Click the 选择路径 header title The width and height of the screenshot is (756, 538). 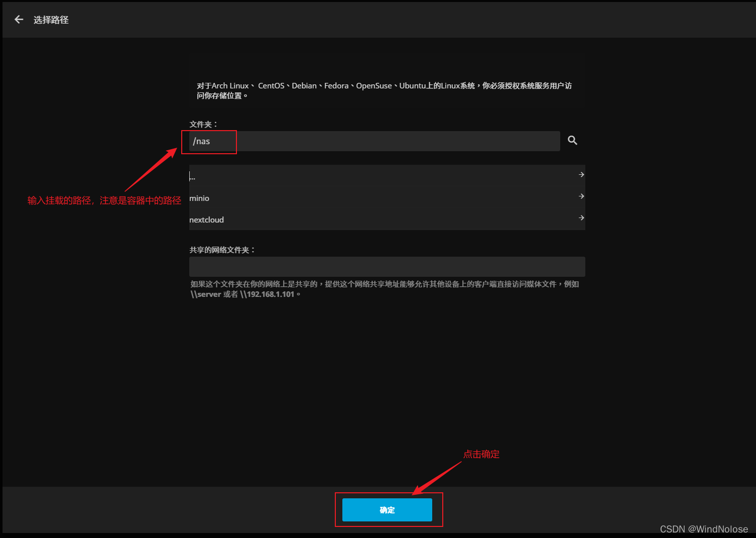pyautogui.click(x=51, y=20)
